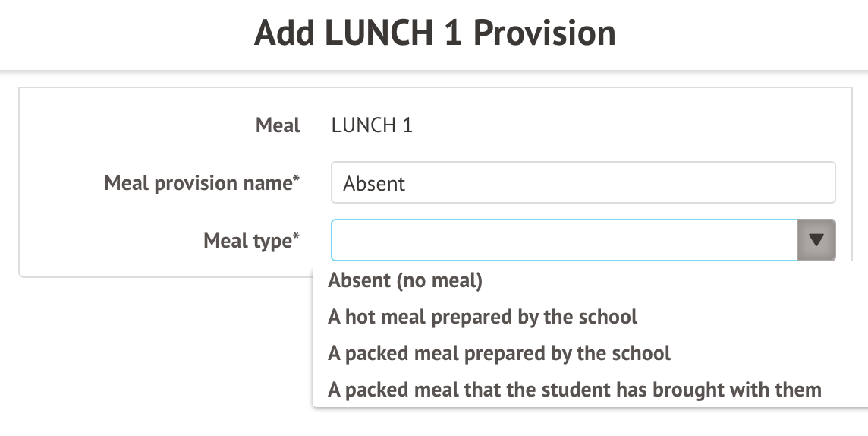Screen dimensions: 868x436
Task: Pick 'A packed meal prepared by the school'
Action: [499, 353]
